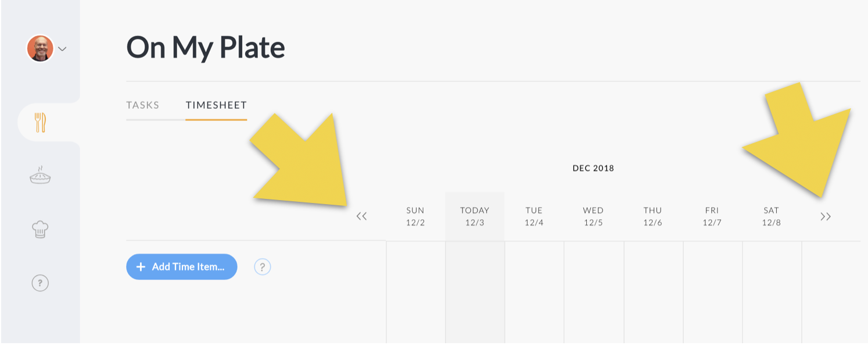Open the chef hat sidebar icon
This screenshot has width=868, height=349.
(x=40, y=229)
